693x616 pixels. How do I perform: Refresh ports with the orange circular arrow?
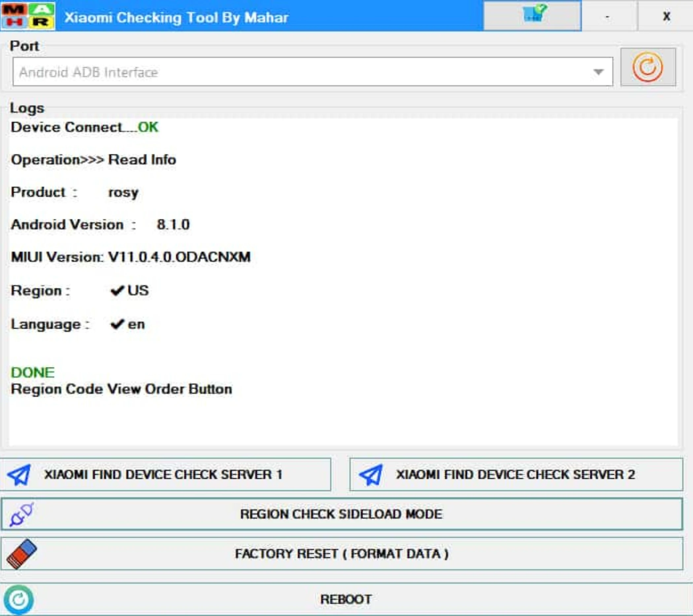tap(647, 67)
